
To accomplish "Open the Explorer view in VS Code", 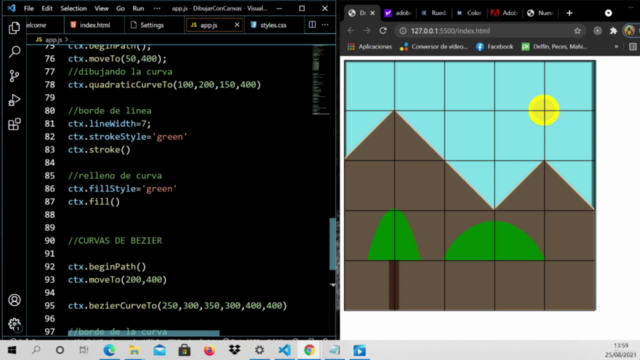I will pyautogui.click(x=14, y=28).
